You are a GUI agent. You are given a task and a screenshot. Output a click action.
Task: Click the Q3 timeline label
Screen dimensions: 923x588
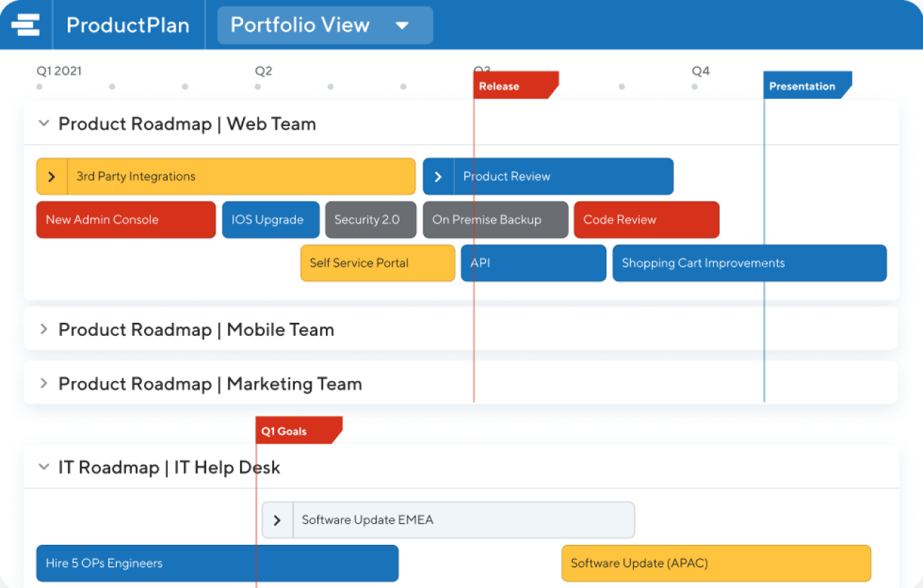coord(482,71)
